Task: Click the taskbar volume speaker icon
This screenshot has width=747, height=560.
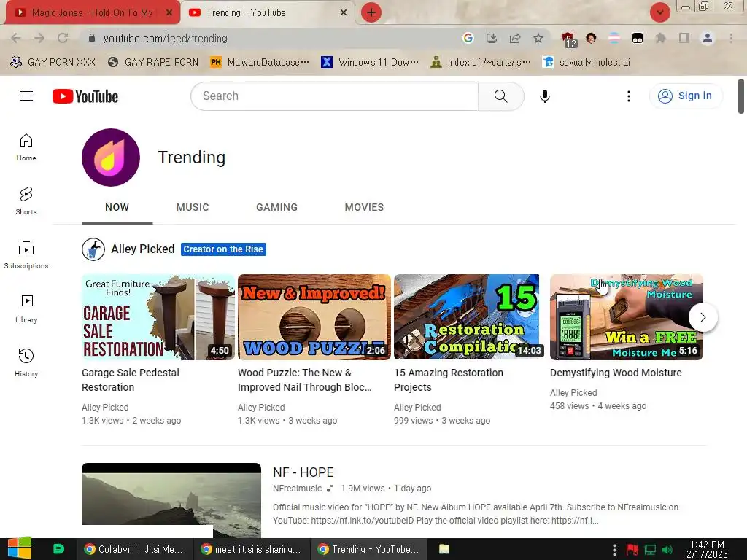Action: (667, 550)
